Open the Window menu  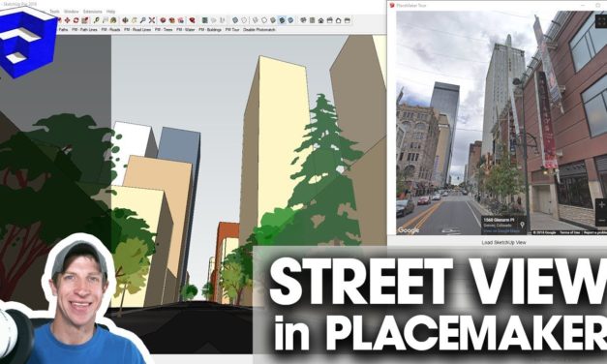pyautogui.click(x=72, y=12)
